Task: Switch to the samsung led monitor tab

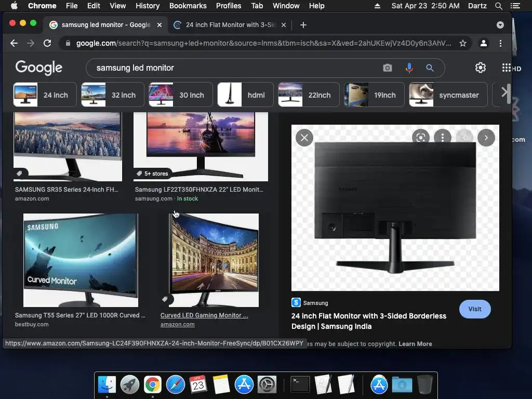Action: [x=106, y=25]
